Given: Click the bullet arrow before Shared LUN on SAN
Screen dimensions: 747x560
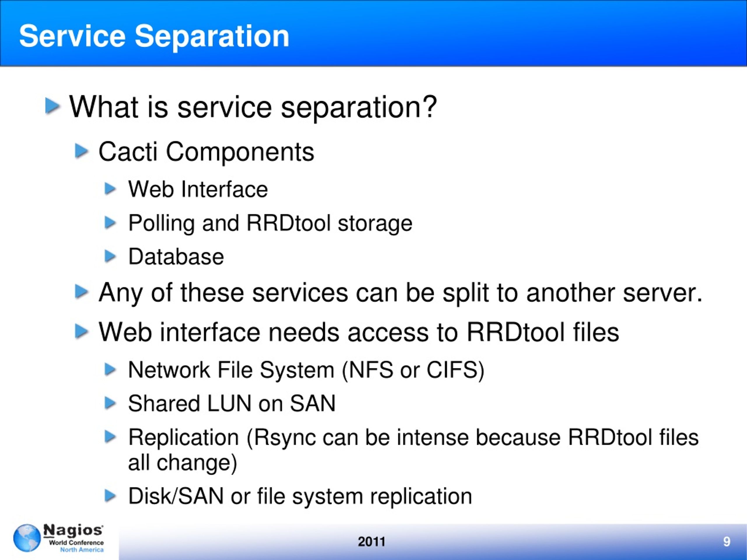Looking at the screenshot, I should (x=110, y=403).
